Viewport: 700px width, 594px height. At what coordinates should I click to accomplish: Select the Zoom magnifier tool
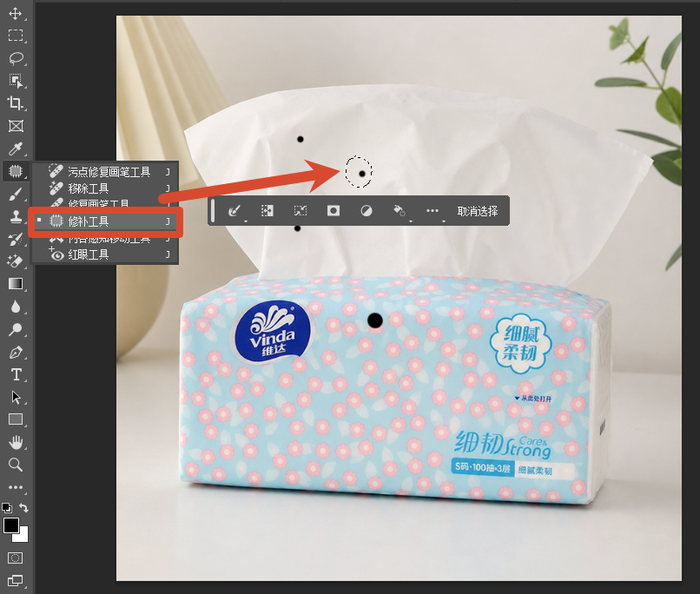click(16, 465)
